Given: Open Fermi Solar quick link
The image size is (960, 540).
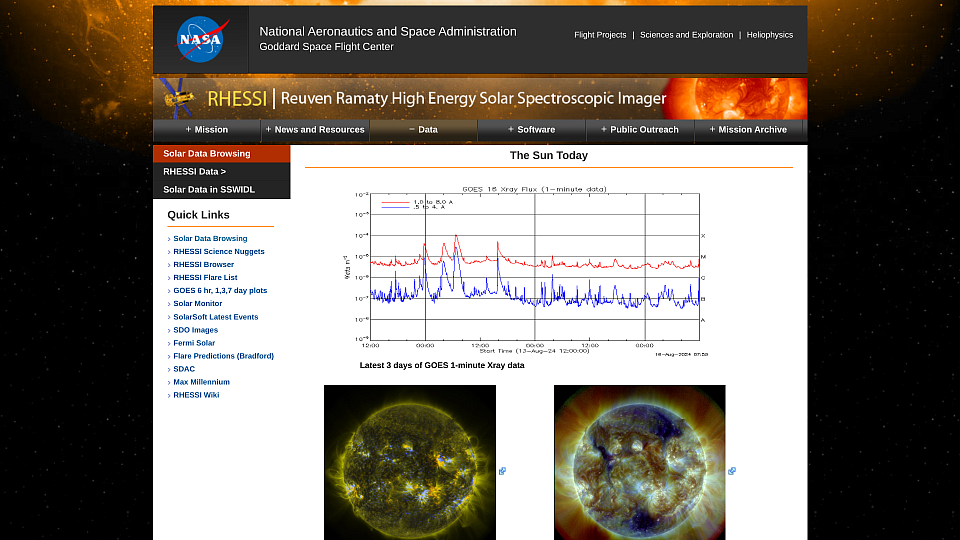Looking at the screenshot, I should [194, 343].
